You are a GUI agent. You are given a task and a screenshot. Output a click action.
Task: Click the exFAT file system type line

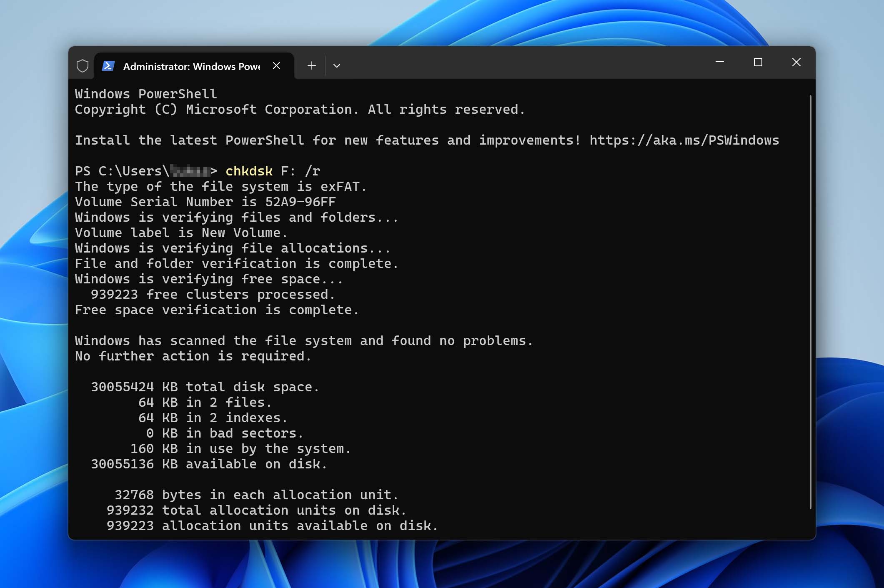(221, 186)
